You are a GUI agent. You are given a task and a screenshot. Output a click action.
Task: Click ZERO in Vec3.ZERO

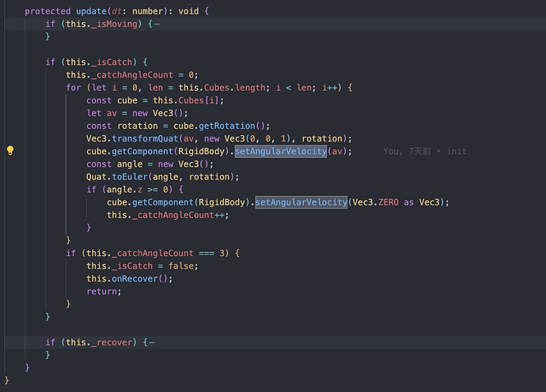[x=389, y=202]
